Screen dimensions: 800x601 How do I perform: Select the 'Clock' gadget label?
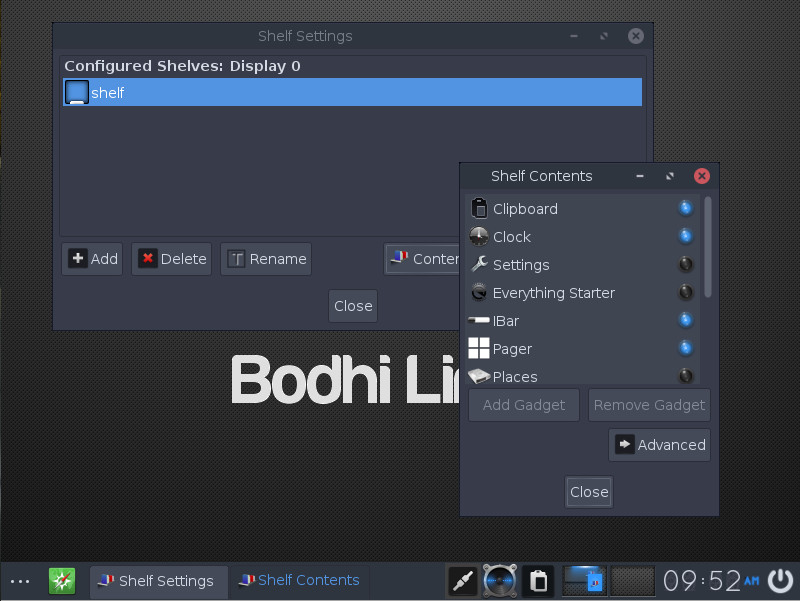coord(512,237)
